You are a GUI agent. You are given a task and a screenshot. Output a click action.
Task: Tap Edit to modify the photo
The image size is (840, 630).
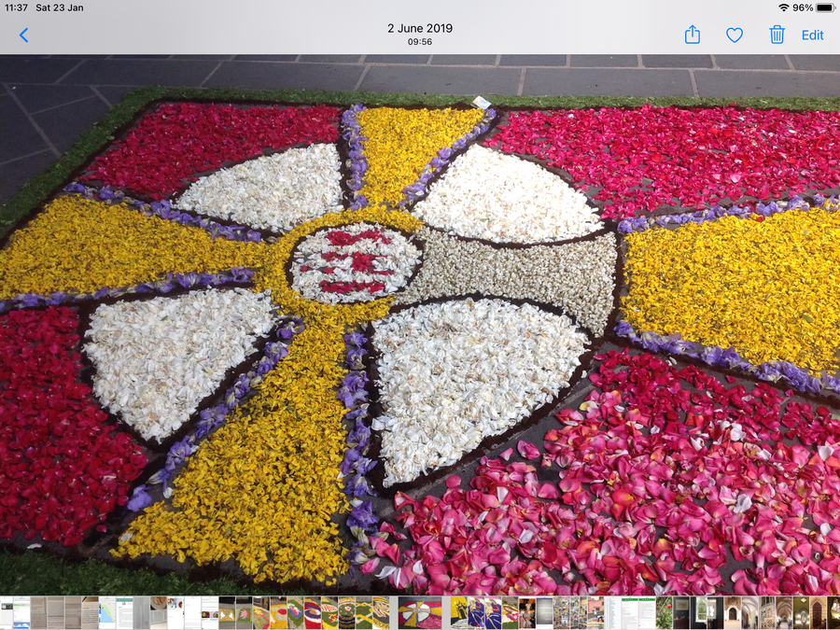[812, 35]
